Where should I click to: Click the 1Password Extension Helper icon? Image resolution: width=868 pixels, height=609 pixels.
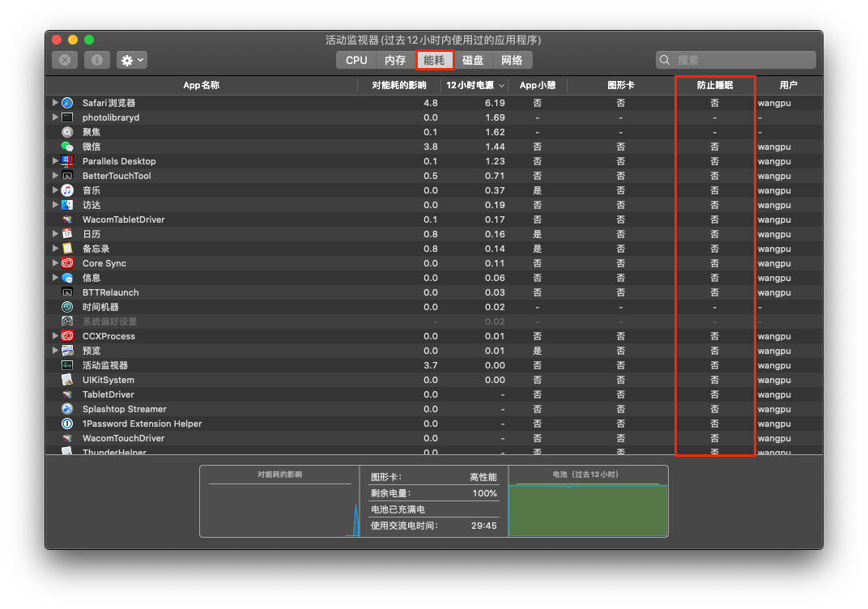tap(68, 424)
